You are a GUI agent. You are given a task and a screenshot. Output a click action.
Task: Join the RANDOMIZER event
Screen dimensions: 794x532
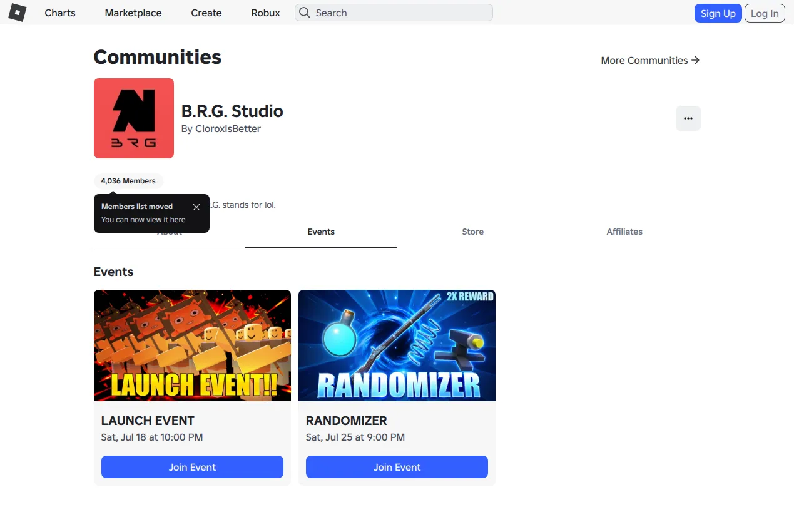[x=397, y=467]
